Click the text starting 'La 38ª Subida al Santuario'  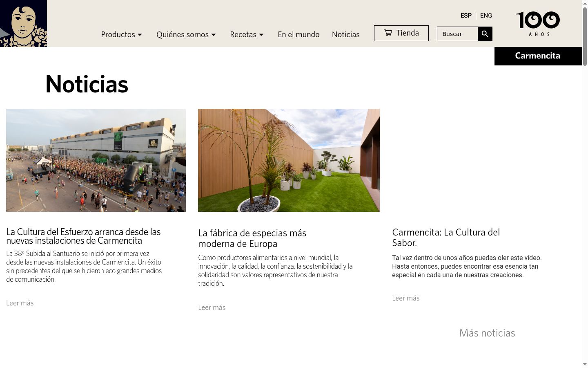point(84,267)
